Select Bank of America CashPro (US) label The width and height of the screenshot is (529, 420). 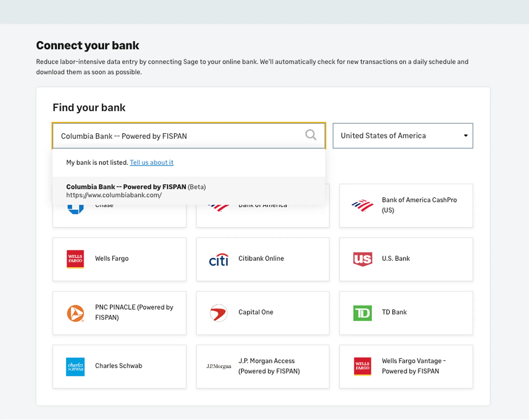pyautogui.click(x=419, y=205)
